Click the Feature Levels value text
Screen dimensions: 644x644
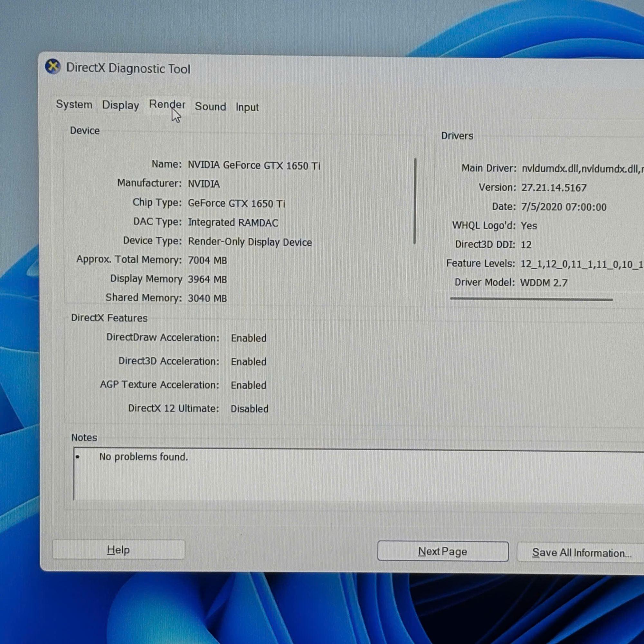pyautogui.click(x=582, y=264)
